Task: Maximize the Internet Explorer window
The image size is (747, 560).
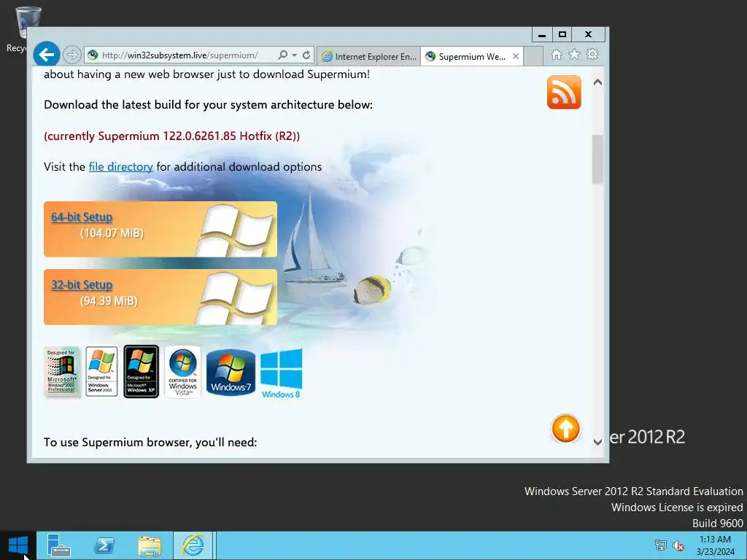Action: pos(562,34)
